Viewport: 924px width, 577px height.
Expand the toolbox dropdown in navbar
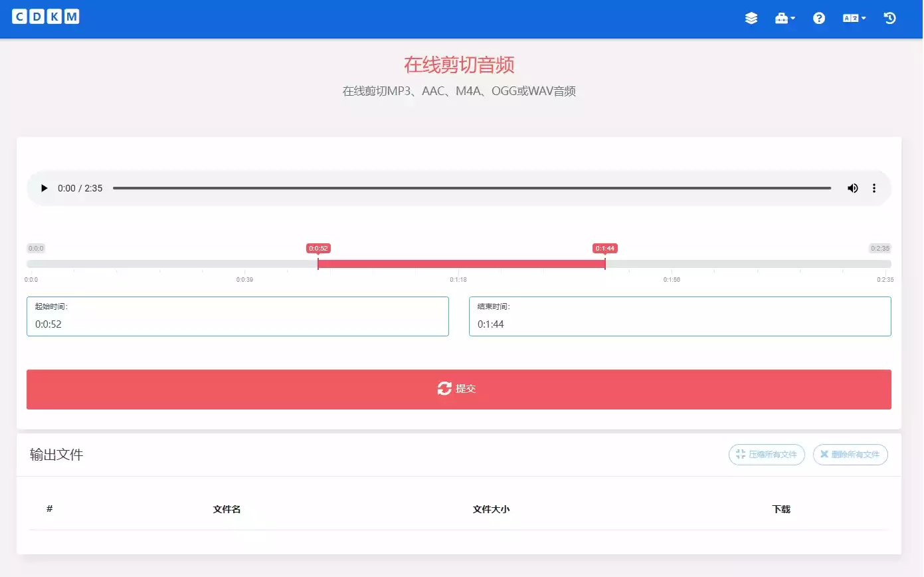pos(785,19)
